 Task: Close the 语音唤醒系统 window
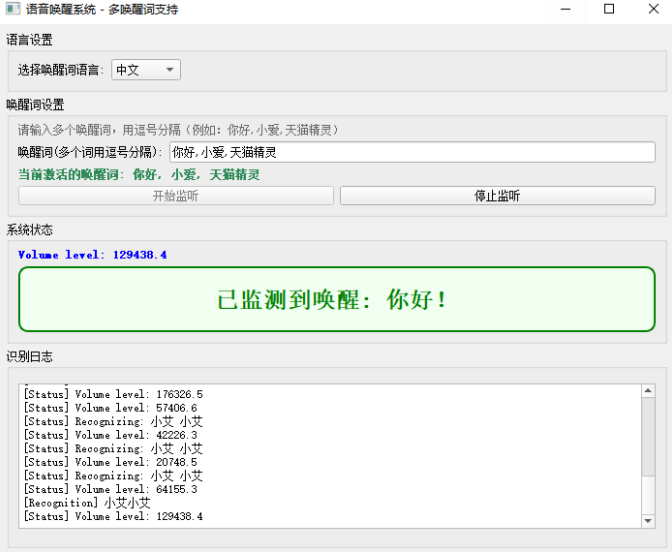[653, 9]
